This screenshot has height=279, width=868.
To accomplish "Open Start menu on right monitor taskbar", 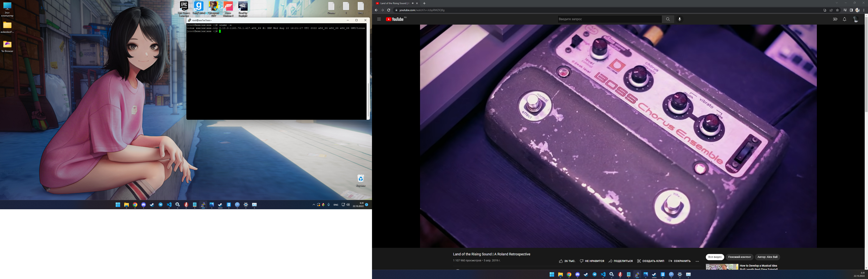I will click(552, 275).
